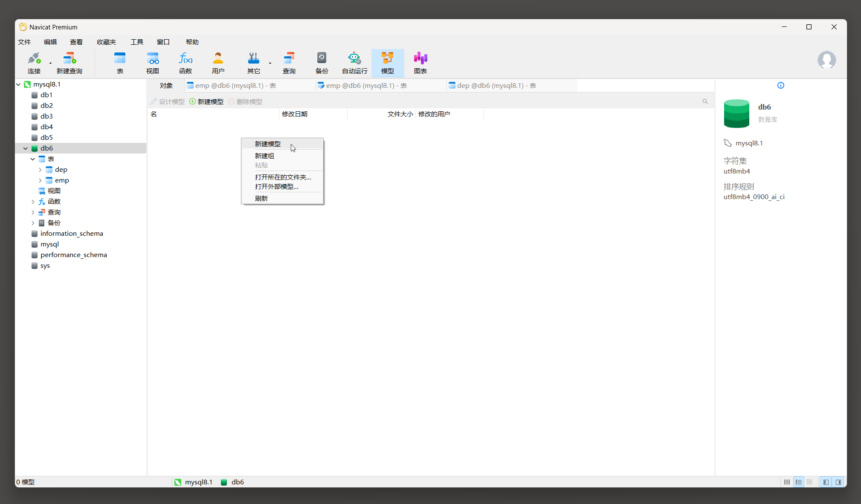The height and width of the screenshot is (504, 861).
Task: Open the 收藏夹 menu
Action: coord(106,42)
